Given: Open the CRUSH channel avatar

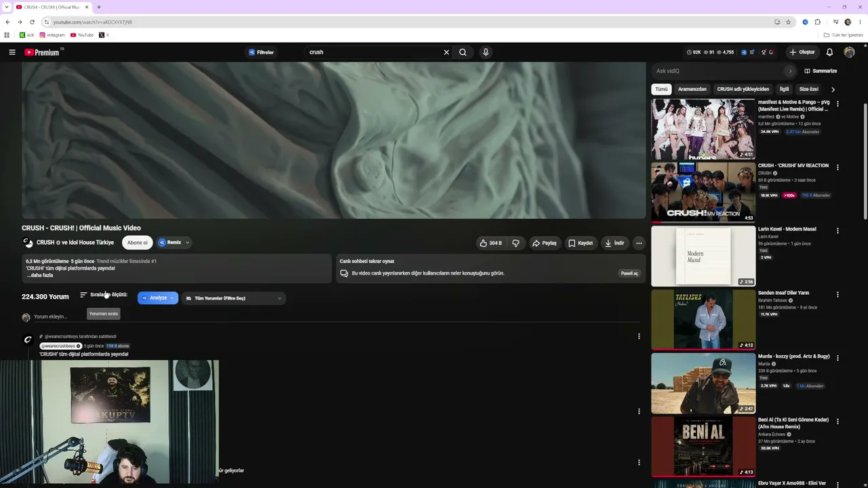Looking at the screenshot, I should tap(28, 243).
